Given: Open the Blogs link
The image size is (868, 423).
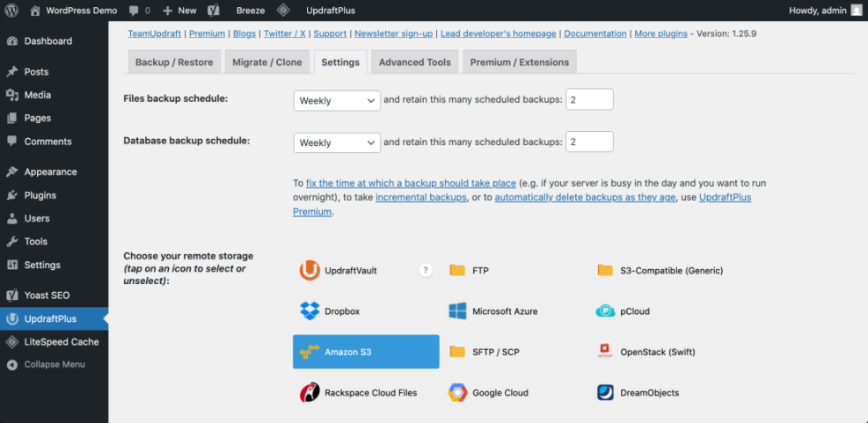Looking at the screenshot, I should pos(244,33).
